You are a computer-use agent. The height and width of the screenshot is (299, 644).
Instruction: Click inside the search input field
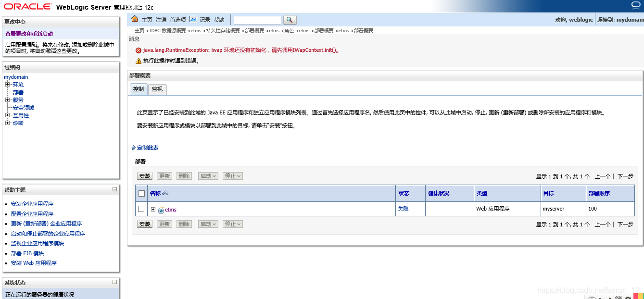[257, 20]
